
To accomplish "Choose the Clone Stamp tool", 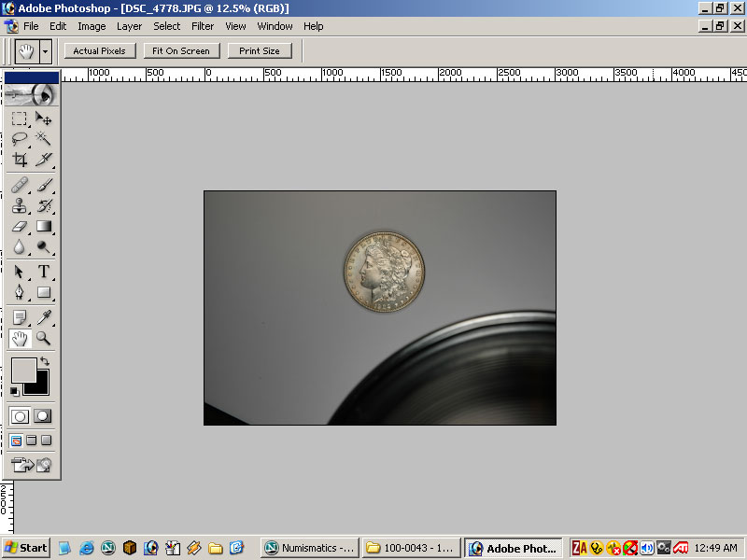I will click(20, 205).
